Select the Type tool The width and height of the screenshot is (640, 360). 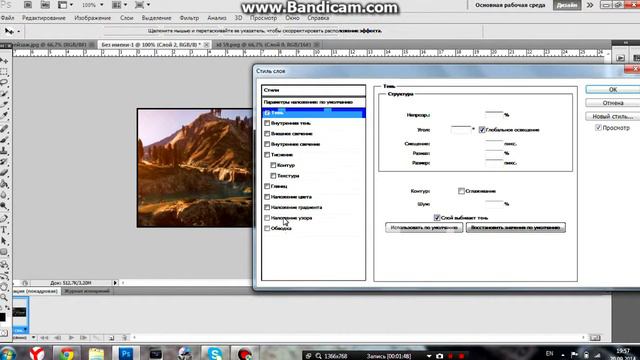coord(4,230)
